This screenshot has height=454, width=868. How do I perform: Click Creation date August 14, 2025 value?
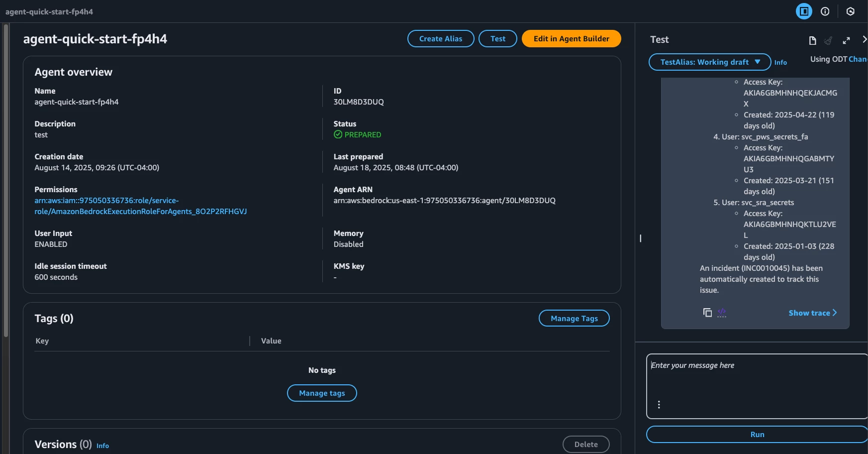[97, 168]
